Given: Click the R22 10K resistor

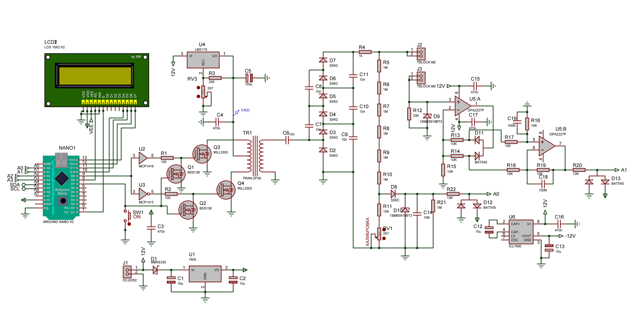Looking at the screenshot, I should [453, 194].
